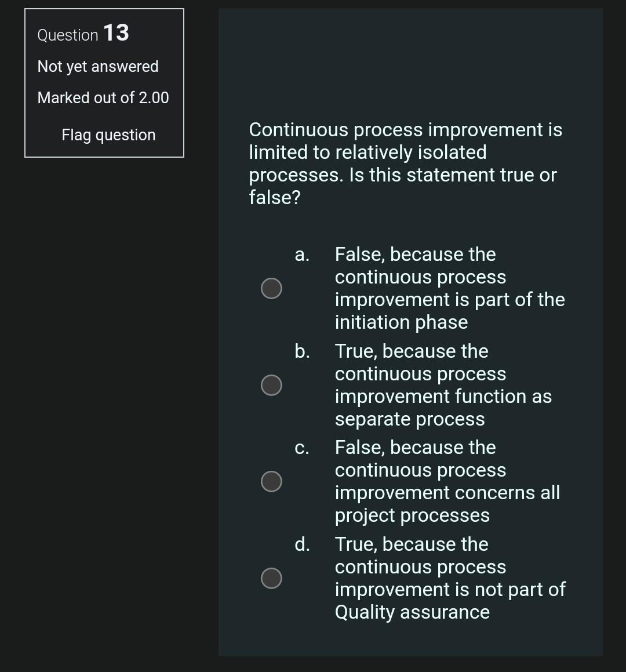Viewport: 626px width, 672px height.
Task: Click the word 'Question' in the heading
Action: (68, 35)
